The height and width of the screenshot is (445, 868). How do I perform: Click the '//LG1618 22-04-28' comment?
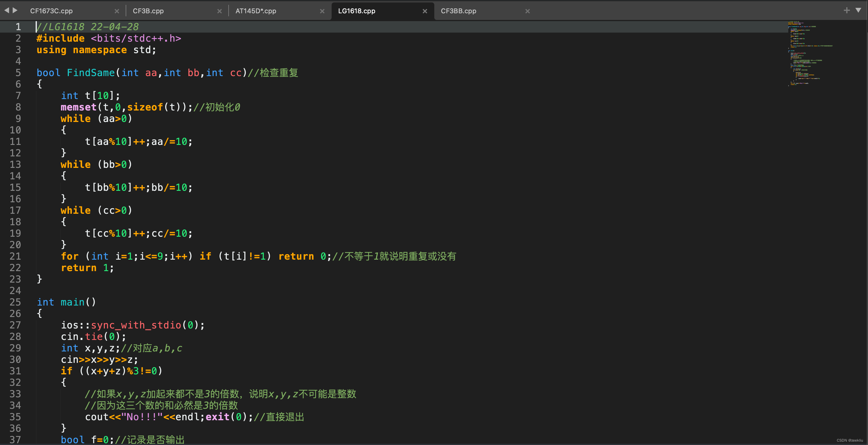[88, 27]
